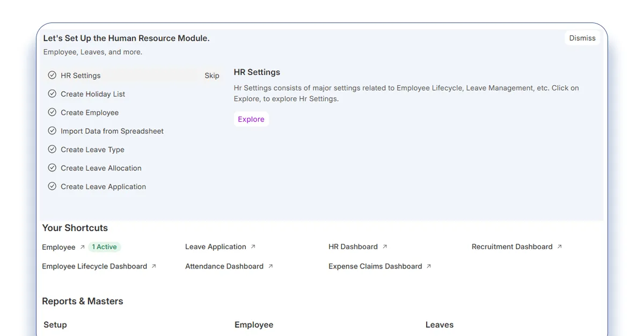
Task: Click the check icon beside Create Employee
Action: tap(52, 113)
